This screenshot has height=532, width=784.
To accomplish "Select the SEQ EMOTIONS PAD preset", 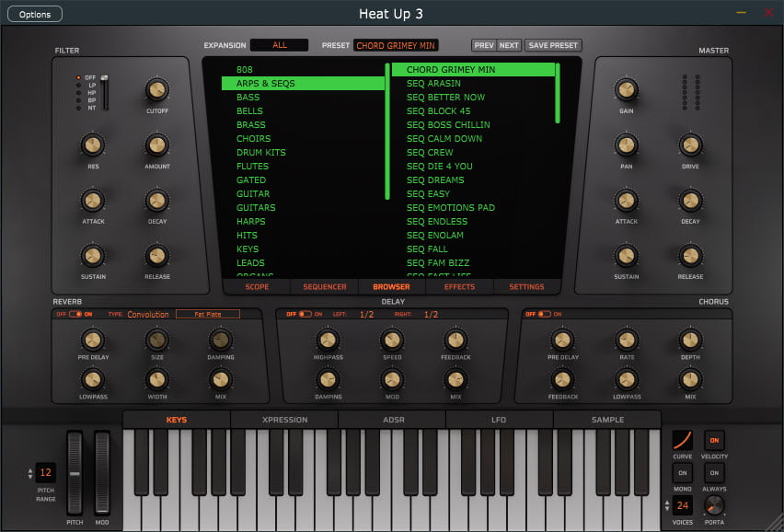I will pyautogui.click(x=473, y=207).
